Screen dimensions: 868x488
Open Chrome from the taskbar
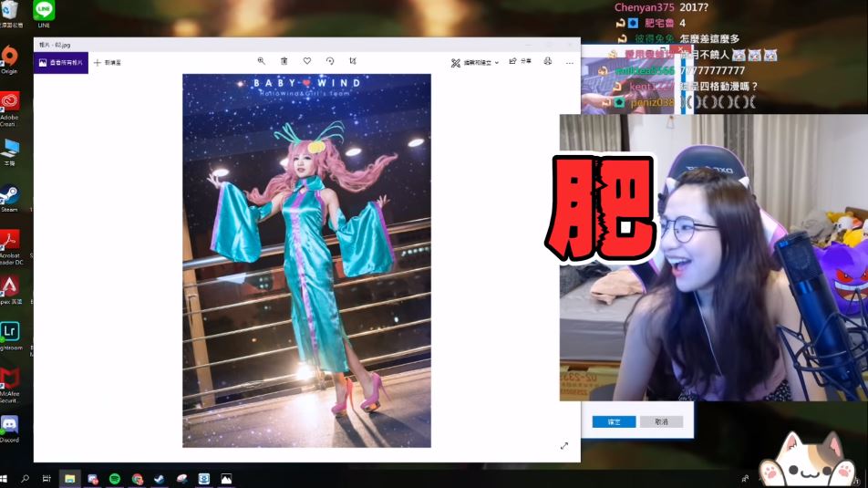click(x=137, y=478)
